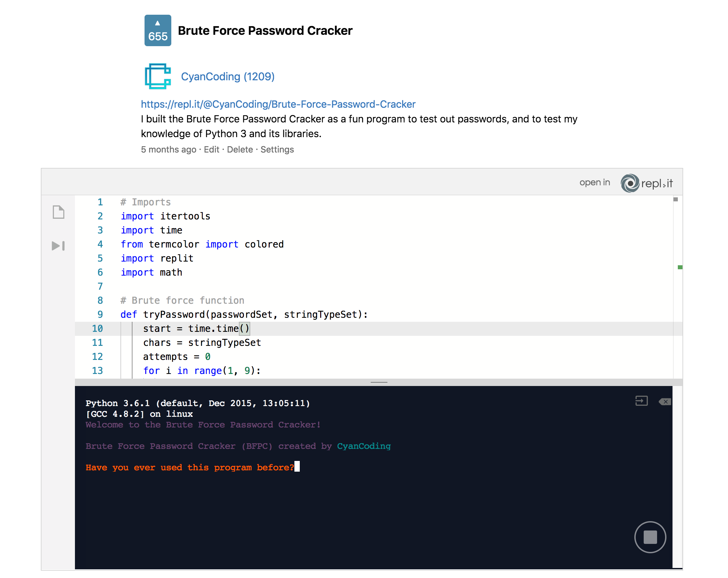The image size is (728, 578).
Task: Click line 3 'import time'
Action: (x=151, y=230)
